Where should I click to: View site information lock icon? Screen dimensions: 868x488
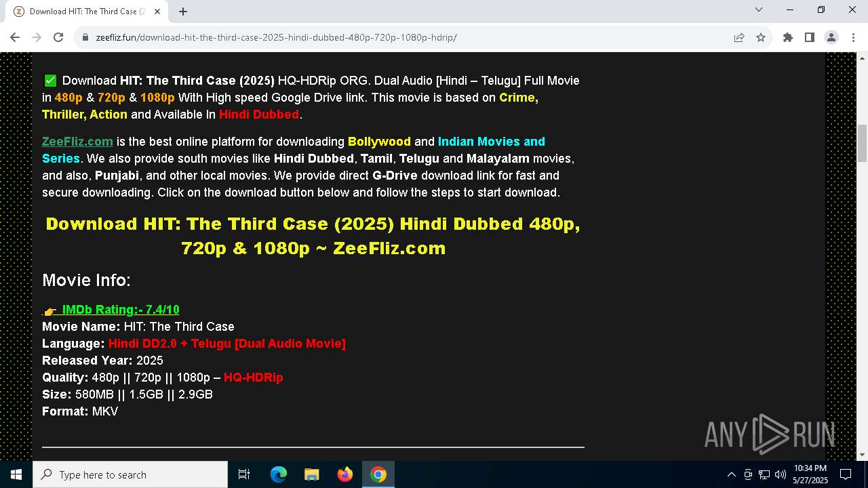[85, 37]
